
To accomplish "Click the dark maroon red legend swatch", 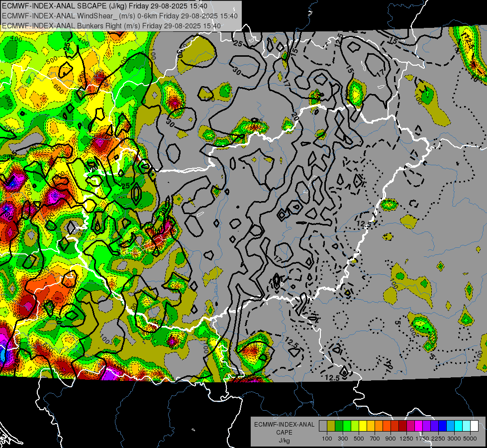I will click(402, 426).
